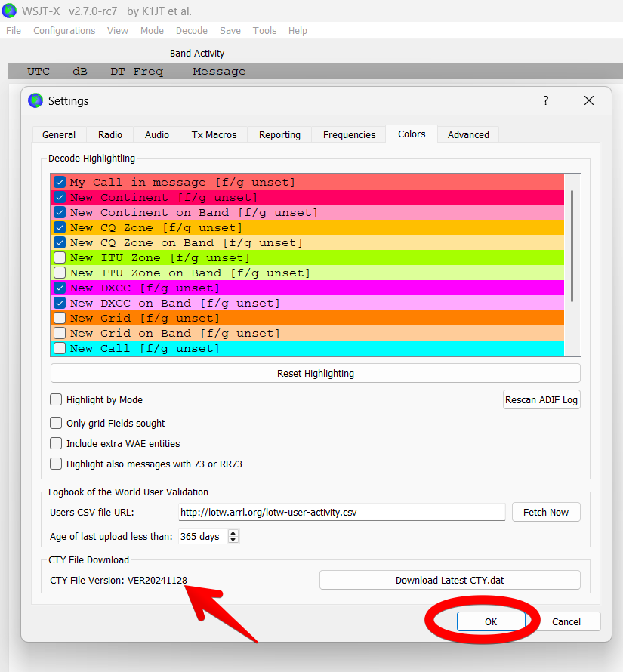Enable New Grid on Band checkbox
The image size is (623, 672).
tap(60, 333)
